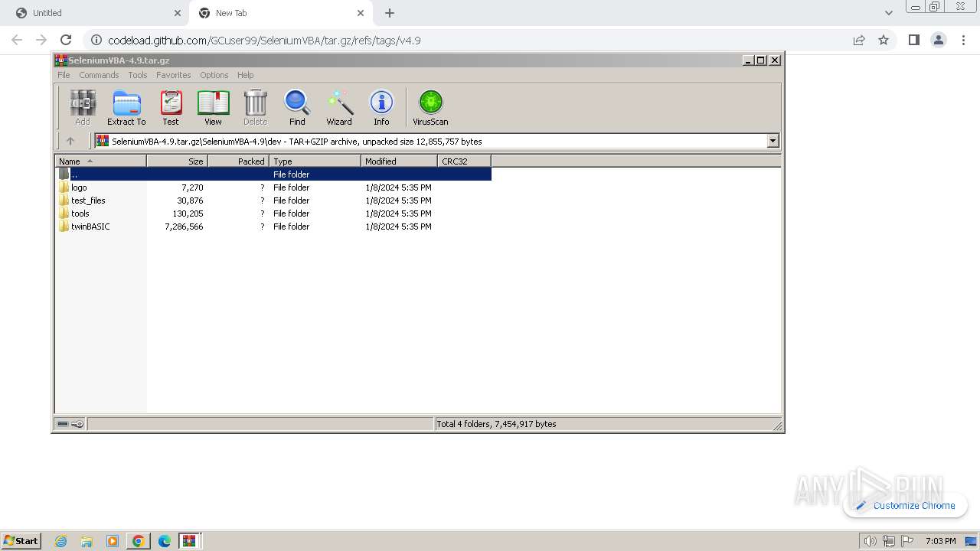Click tools size 130,205
This screenshot has width=980, height=551.
(x=188, y=214)
